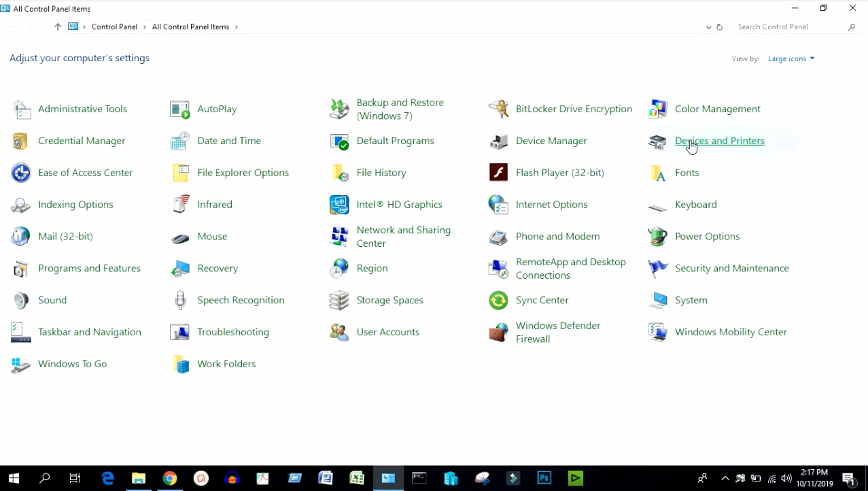The width and height of the screenshot is (868, 491).
Task: Open the Device Manager icon
Action: pyautogui.click(x=498, y=141)
